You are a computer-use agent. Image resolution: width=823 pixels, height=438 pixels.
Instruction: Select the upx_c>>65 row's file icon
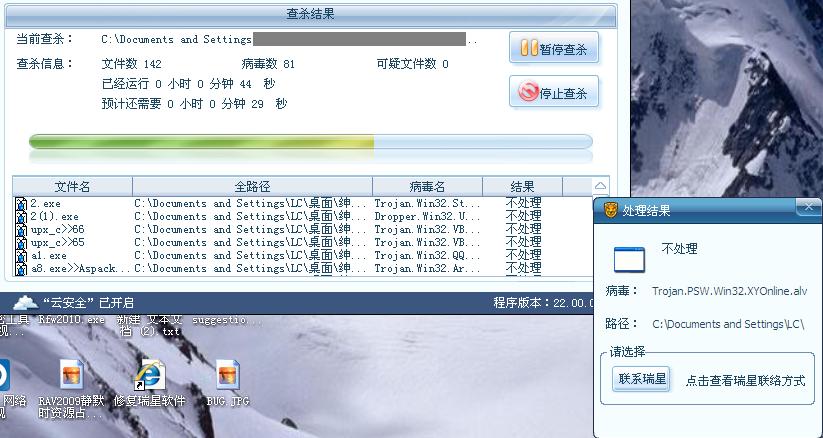(x=21, y=243)
